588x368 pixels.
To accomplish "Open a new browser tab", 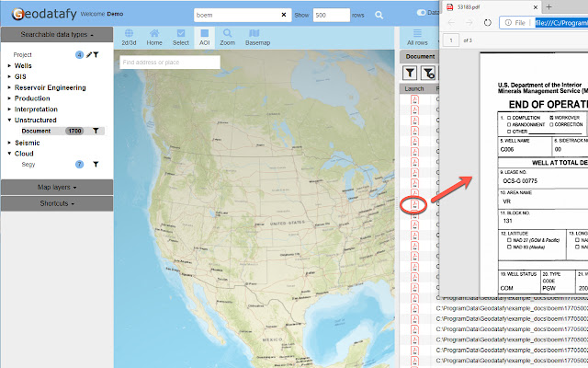I will pyautogui.click(x=548, y=6).
